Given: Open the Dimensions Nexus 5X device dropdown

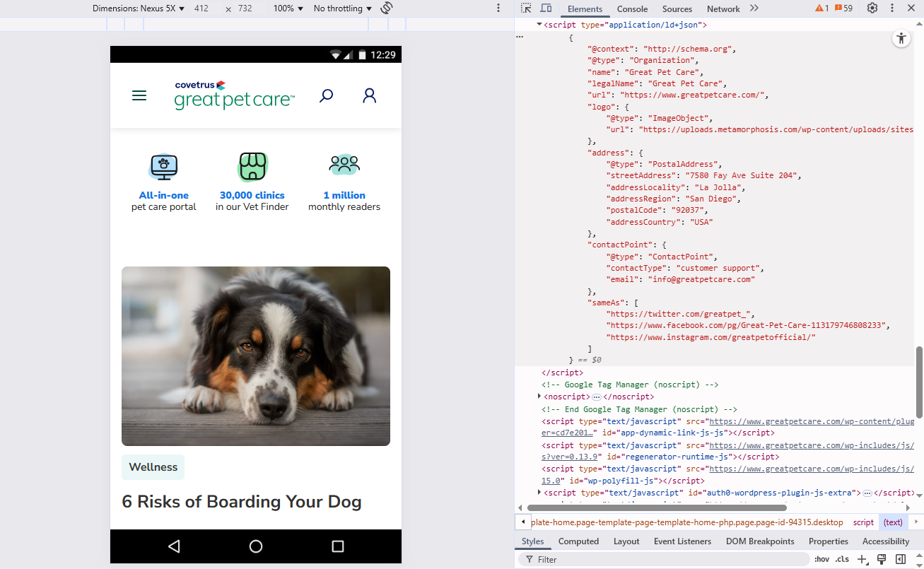Looking at the screenshot, I should pos(139,8).
